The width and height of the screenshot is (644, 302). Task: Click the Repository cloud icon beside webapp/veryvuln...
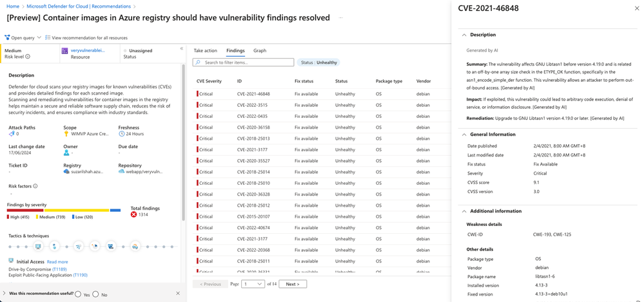[121, 171]
